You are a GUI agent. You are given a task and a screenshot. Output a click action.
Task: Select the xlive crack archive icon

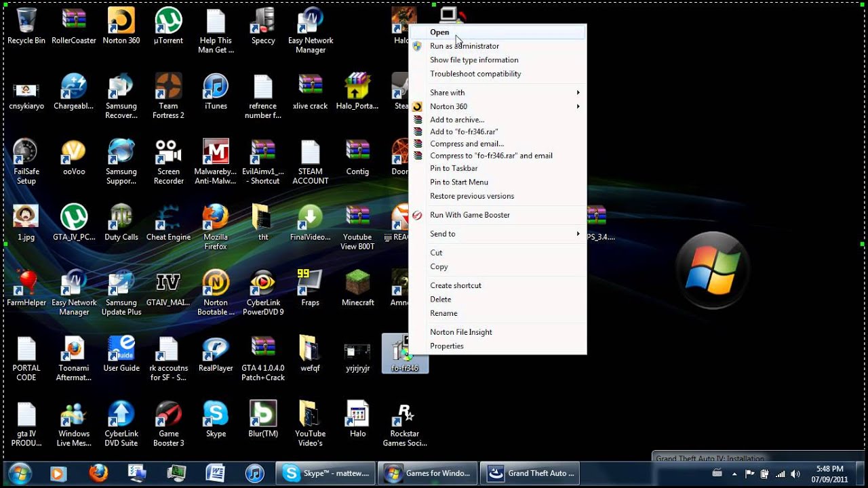point(311,92)
